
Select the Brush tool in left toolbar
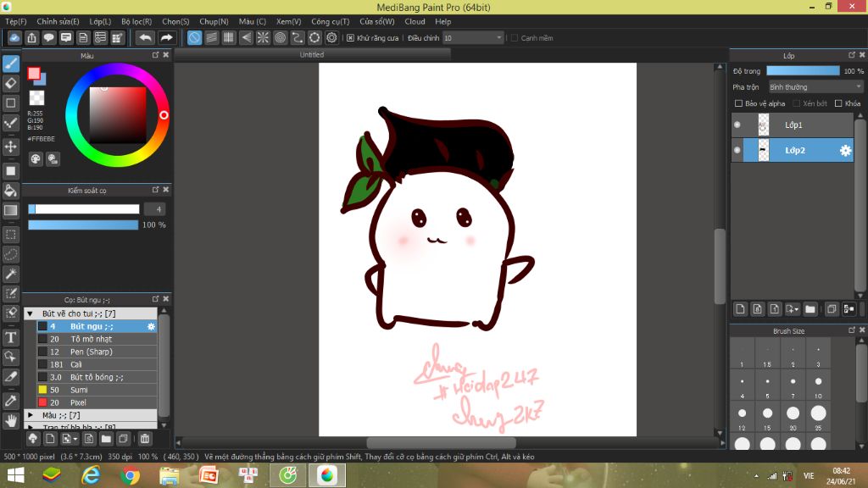(10, 64)
